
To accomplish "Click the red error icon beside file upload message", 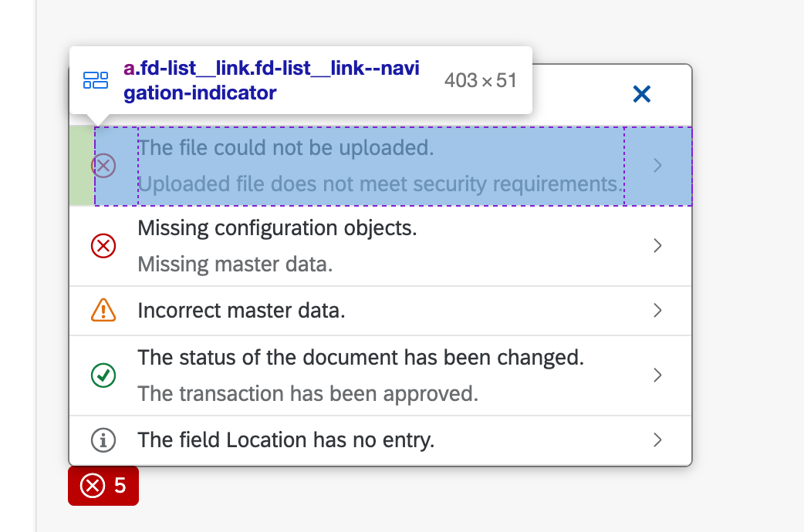I will point(103,166).
